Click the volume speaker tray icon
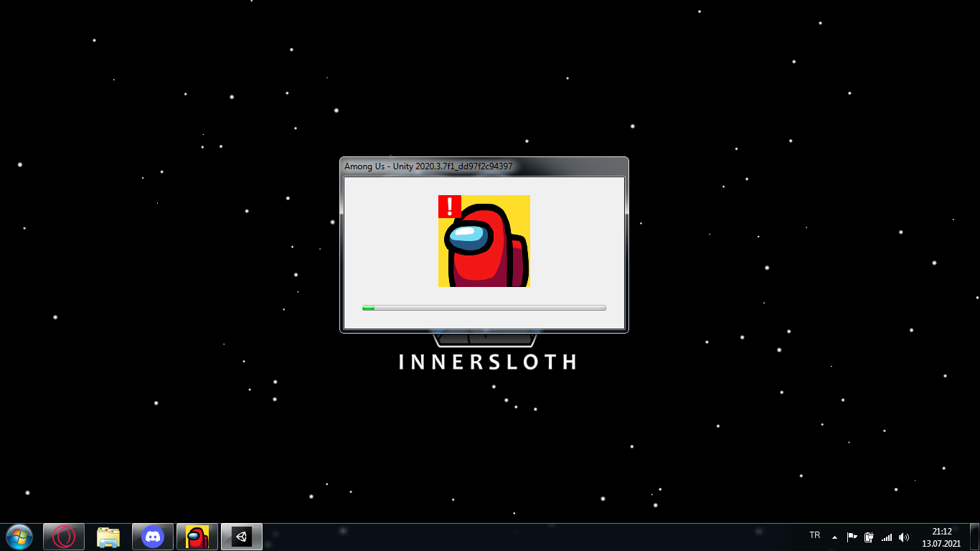The height and width of the screenshot is (551, 980). (x=904, y=537)
